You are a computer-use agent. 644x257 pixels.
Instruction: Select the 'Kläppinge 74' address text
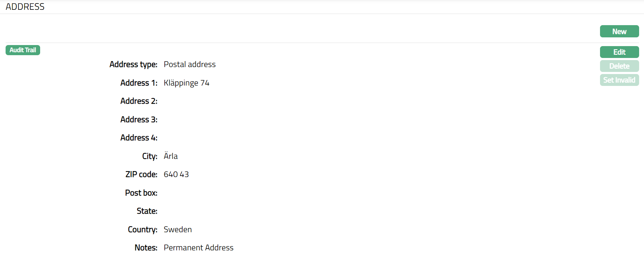186,83
